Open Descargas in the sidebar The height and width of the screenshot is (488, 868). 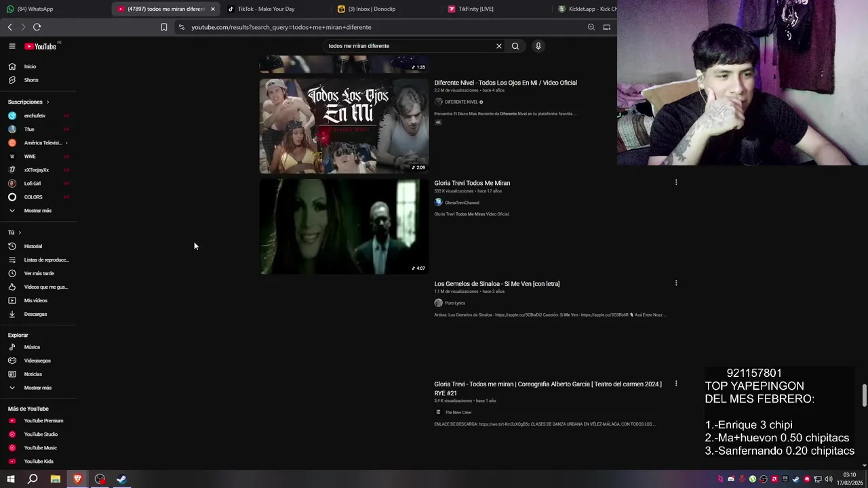click(38, 314)
